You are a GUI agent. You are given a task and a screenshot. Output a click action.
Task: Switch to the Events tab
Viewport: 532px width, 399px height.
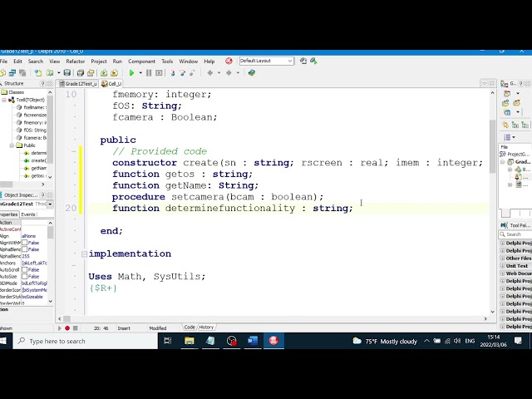click(x=27, y=214)
